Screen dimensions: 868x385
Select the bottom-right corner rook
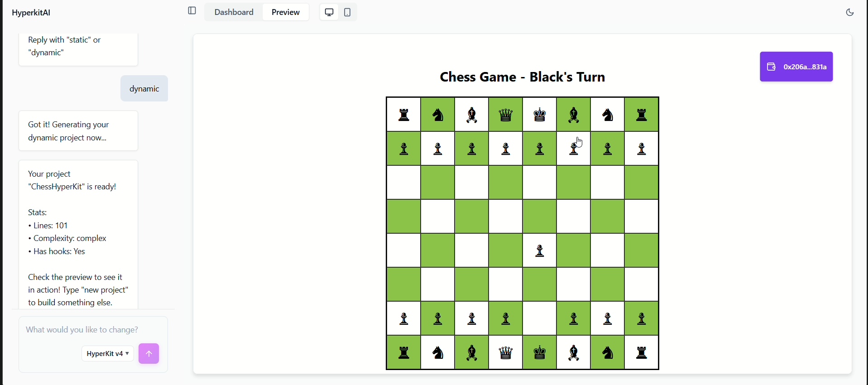tap(642, 353)
